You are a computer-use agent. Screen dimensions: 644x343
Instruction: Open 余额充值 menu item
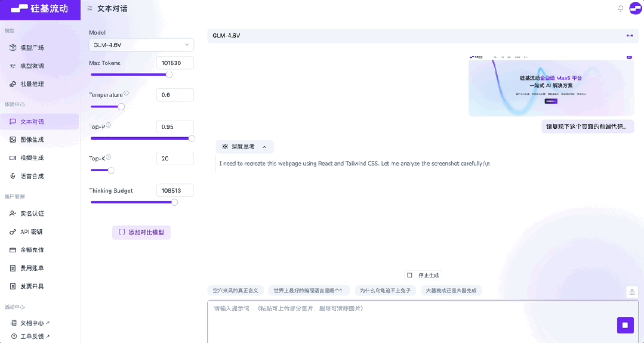click(39, 250)
